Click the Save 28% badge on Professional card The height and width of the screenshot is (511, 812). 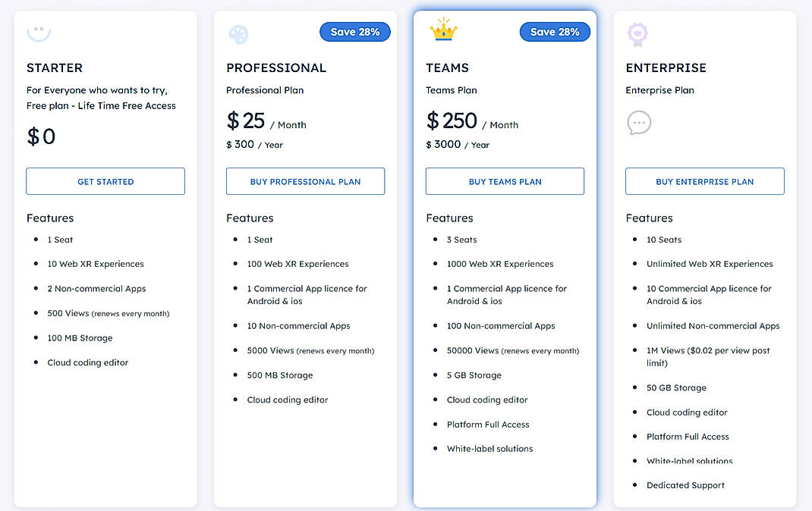[x=354, y=31]
